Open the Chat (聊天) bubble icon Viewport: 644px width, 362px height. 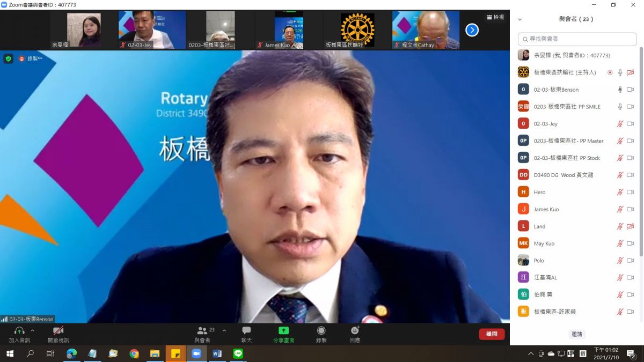coord(246,330)
